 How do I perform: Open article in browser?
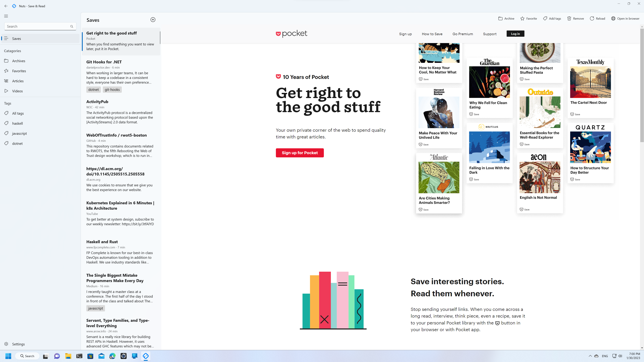coord(625,18)
